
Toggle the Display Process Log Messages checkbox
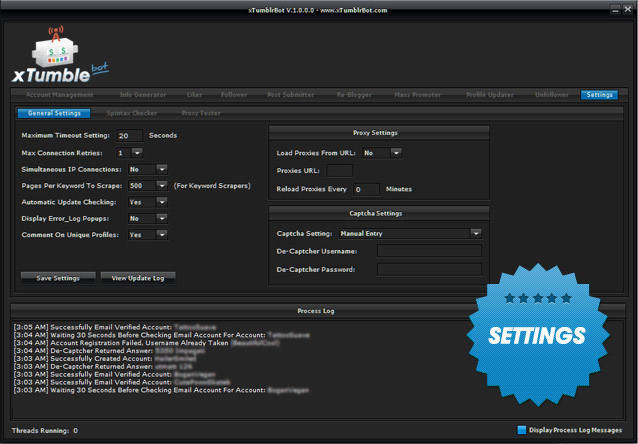[522, 430]
